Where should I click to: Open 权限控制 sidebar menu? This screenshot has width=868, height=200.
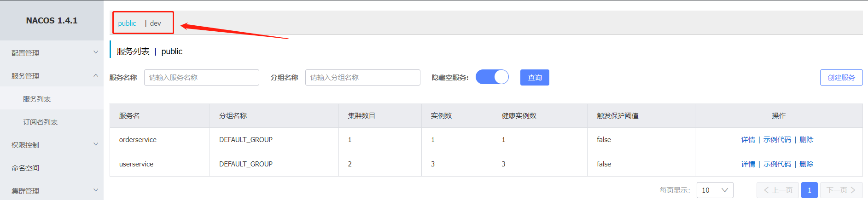pos(25,145)
